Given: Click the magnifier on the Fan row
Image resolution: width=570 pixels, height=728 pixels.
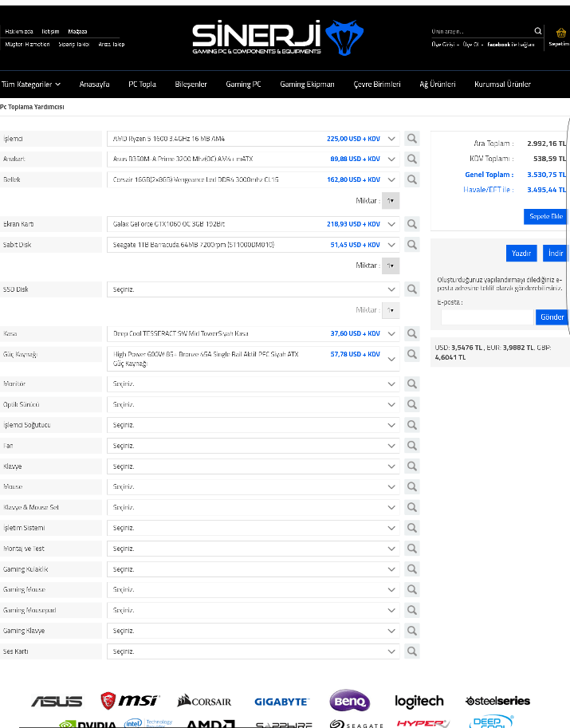Looking at the screenshot, I should (x=411, y=445).
